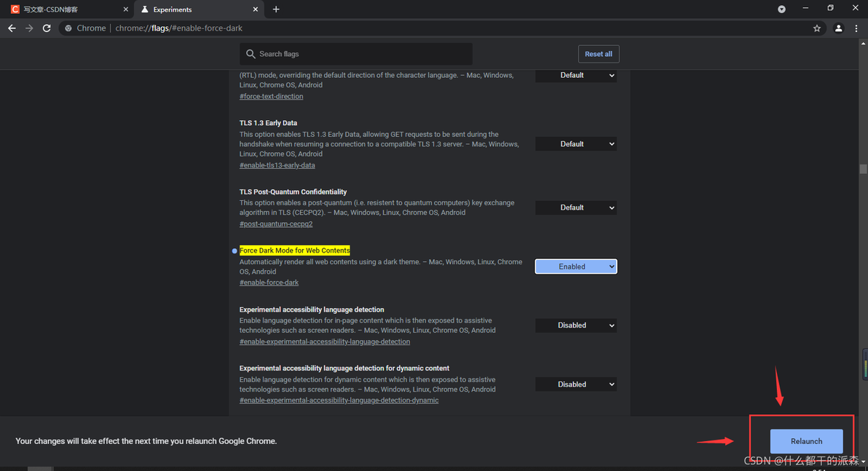Screen dimensions: 868x471
Task: Follow the #enable-tls13-early-data link
Action: click(277, 165)
